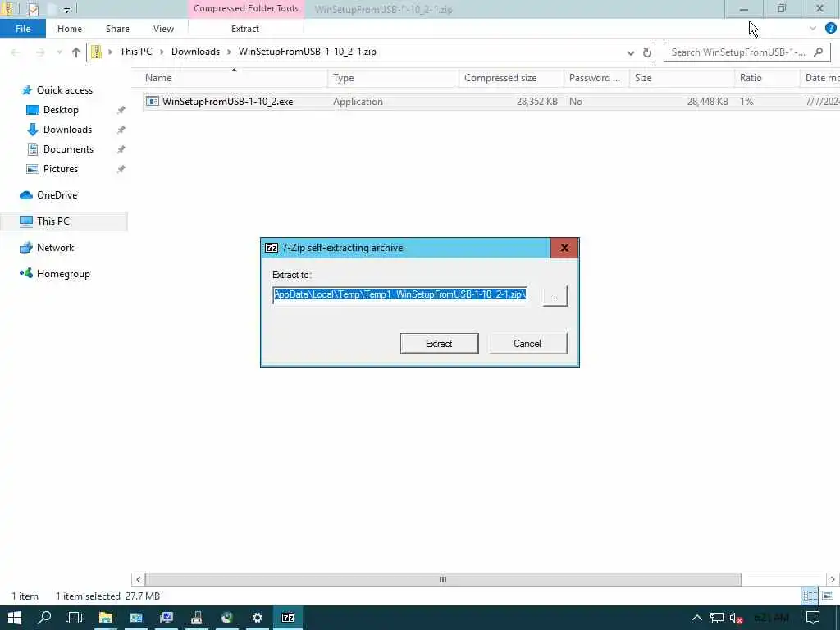
Task: Click WinSetupFromUSB-1-10_2-1.zip breadcrumb in address bar
Action: (308, 52)
